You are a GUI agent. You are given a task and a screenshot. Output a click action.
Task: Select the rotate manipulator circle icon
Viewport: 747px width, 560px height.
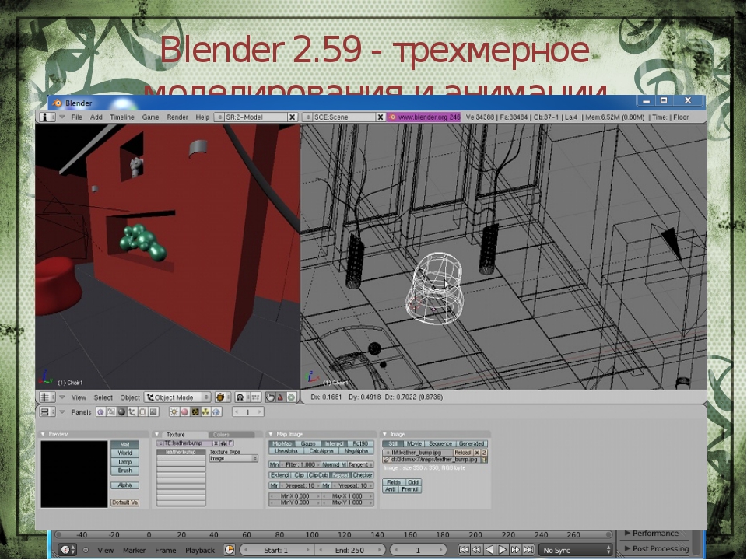pos(291,397)
